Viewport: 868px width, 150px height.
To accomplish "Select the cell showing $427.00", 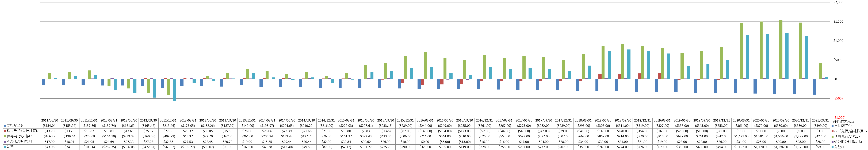I will [x=820, y=137].
